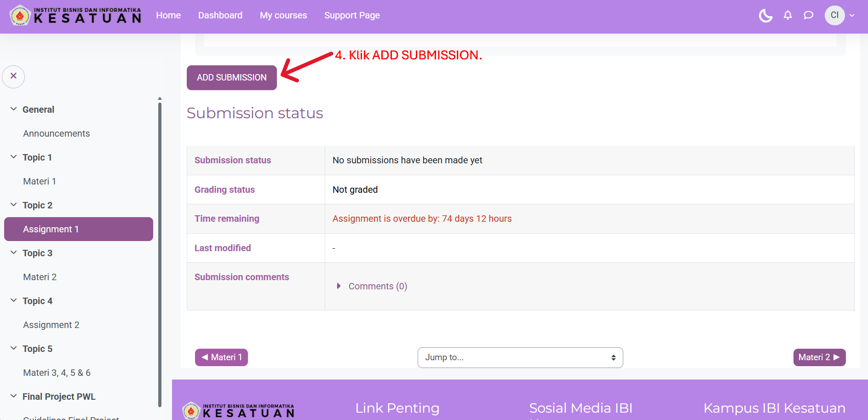Expand the Comments (0) disclosure triangle
This screenshot has width=868, height=420.
pyautogui.click(x=339, y=286)
